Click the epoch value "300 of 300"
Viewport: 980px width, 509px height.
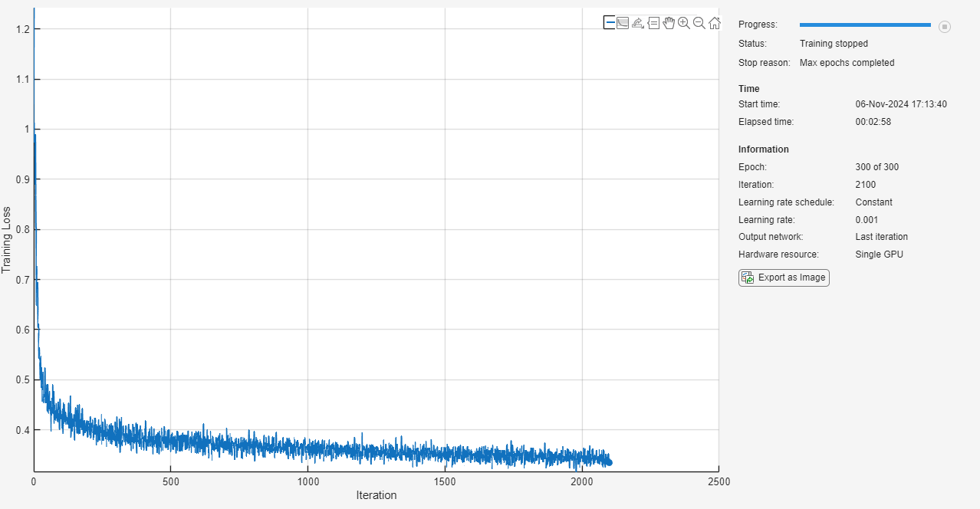[x=877, y=167]
